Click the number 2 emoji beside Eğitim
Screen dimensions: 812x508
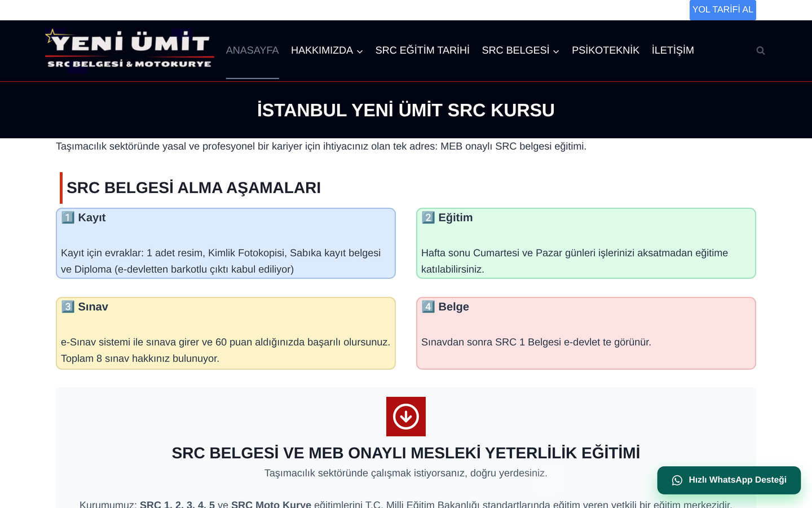tap(428, 217)
